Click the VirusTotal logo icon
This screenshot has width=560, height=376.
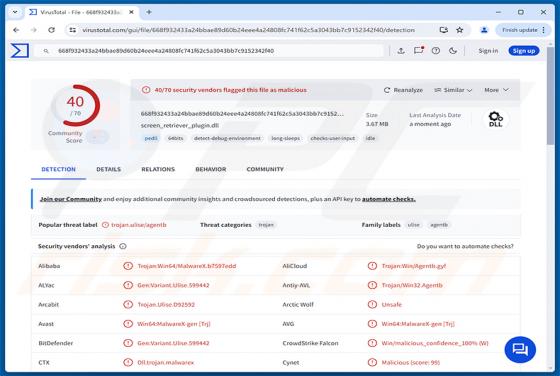pos(19,51)
